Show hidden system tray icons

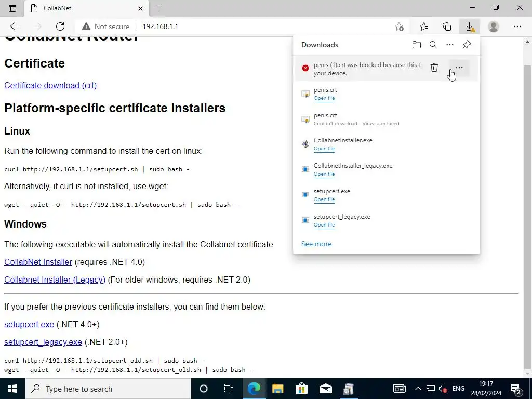(418, 389)
